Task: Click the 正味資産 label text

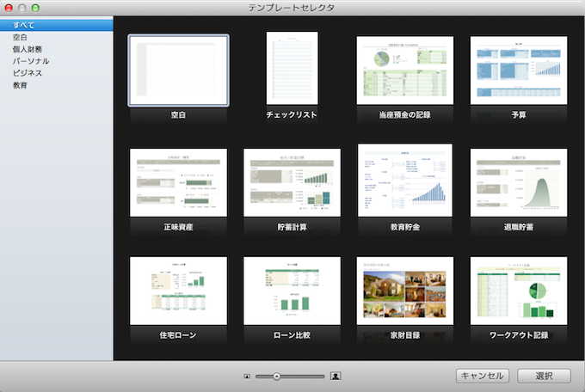Action: [178, 227]
